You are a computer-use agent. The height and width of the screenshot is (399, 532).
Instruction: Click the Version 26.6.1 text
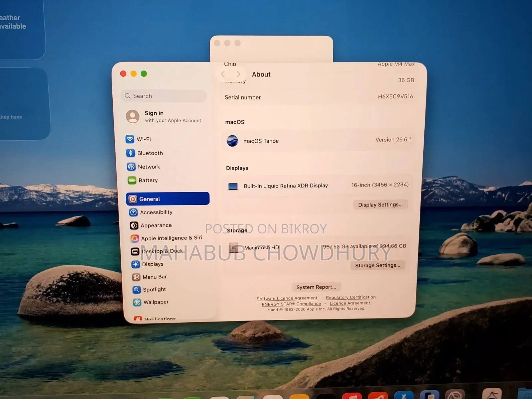(393, 140)
